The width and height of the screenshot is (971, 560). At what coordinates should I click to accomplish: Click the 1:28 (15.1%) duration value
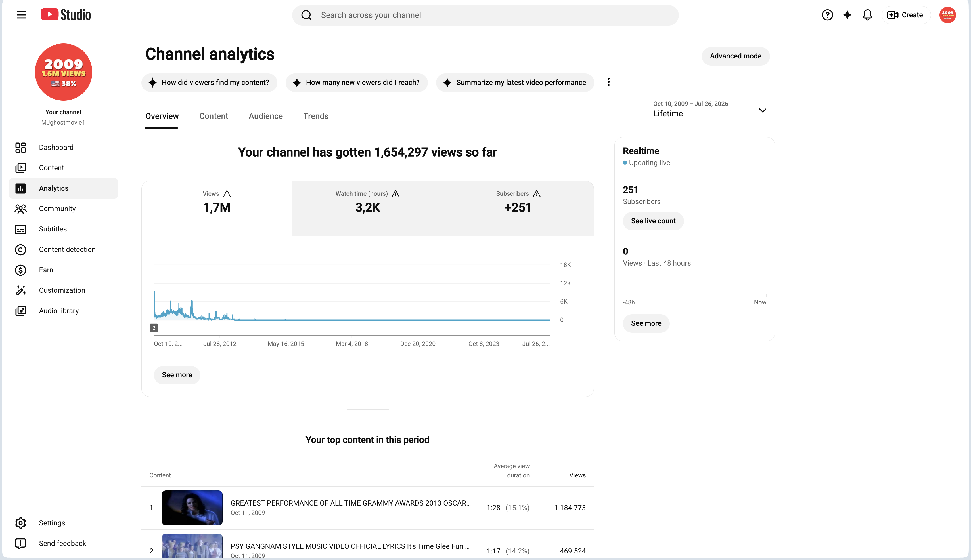[x=508, y=507]
